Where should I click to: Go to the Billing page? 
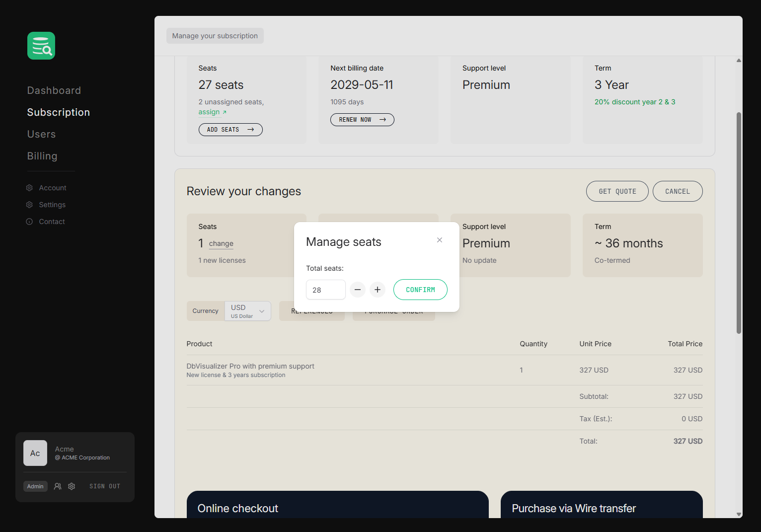pos(42,156)
